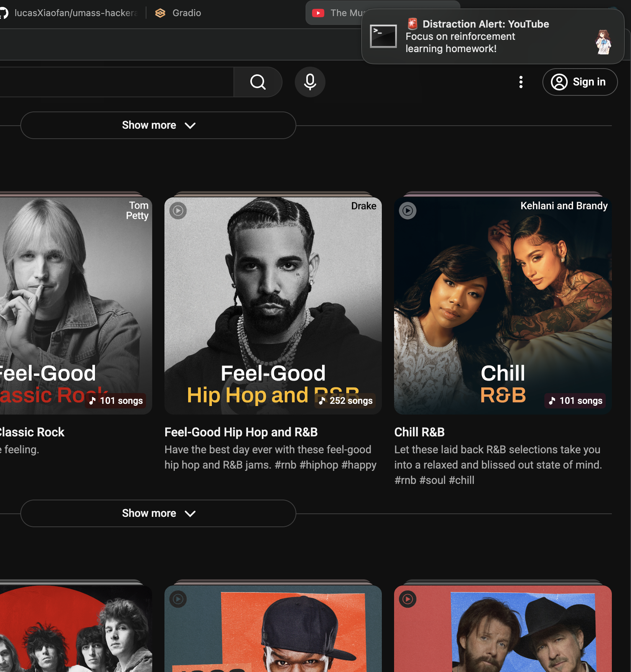Image resolution: width=631 pixels, height=672 pixels.
Task: Click play icon on black-cap rapper thumbnail
Action: click(178, 599)
